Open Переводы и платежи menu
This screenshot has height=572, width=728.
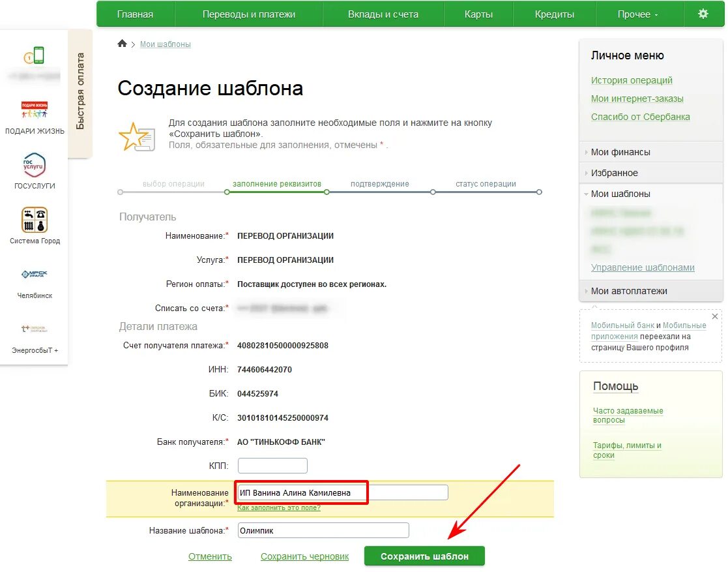coord(249,14)
